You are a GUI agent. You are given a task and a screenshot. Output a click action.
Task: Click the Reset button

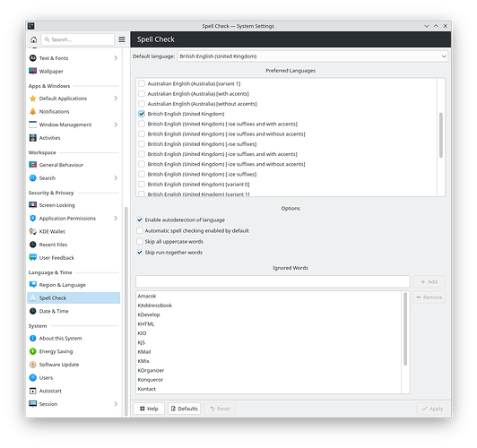220,409
